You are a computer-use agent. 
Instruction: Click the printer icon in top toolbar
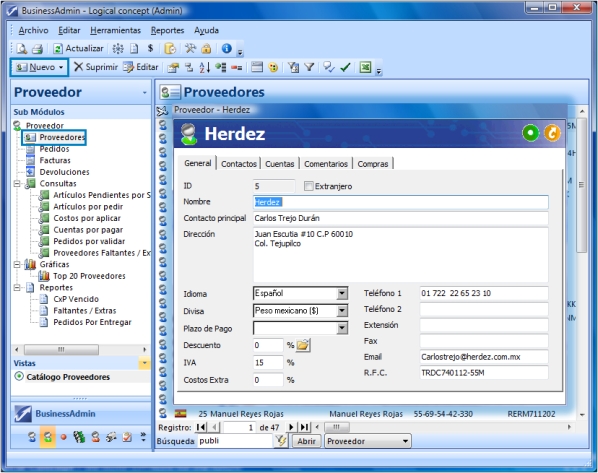(x=37, y=48)
